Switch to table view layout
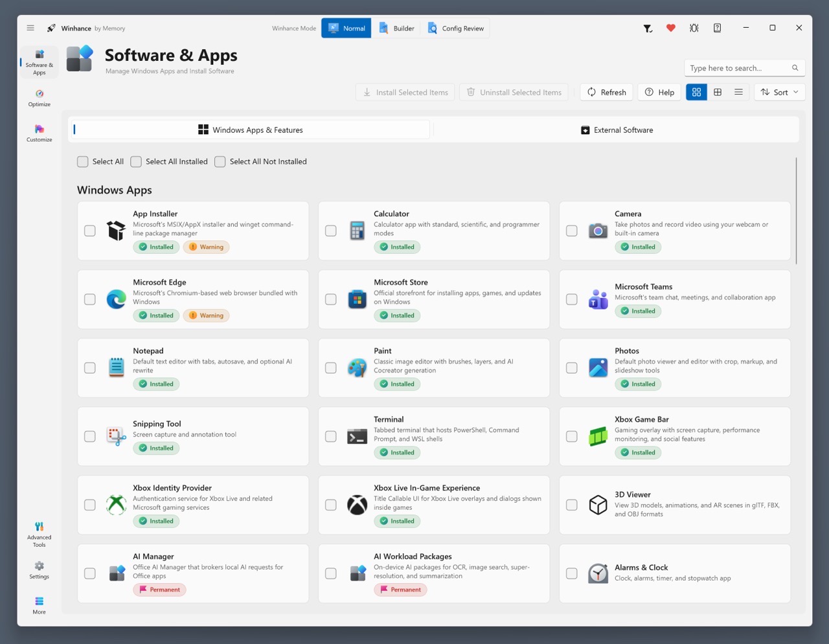829x644 pixels. click(x=718, y=92)
